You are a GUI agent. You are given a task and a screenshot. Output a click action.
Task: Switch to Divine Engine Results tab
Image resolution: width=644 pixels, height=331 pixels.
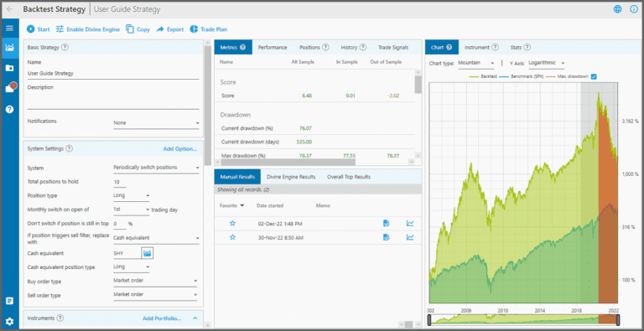click(291, 177)
